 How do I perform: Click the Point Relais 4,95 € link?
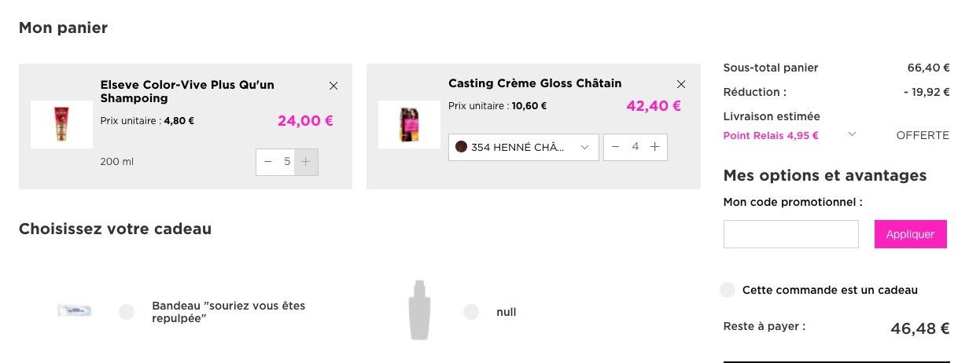[x=771, y=135]
